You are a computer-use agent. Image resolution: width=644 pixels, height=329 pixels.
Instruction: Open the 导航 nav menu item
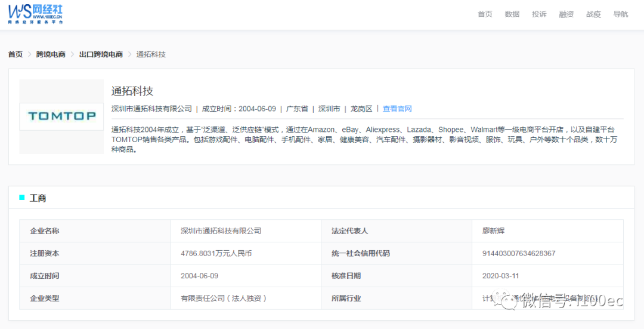tap(620, 14)
